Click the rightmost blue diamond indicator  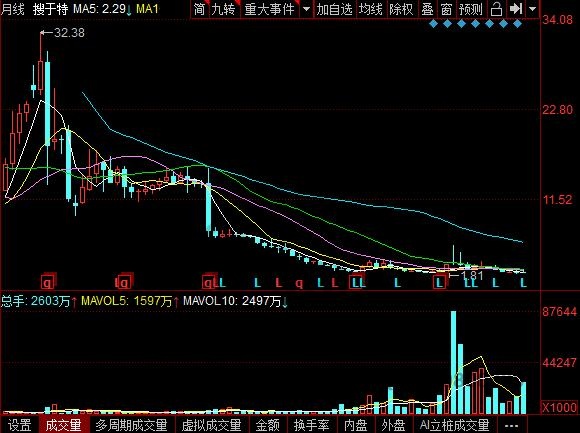[x=517, y=24]
